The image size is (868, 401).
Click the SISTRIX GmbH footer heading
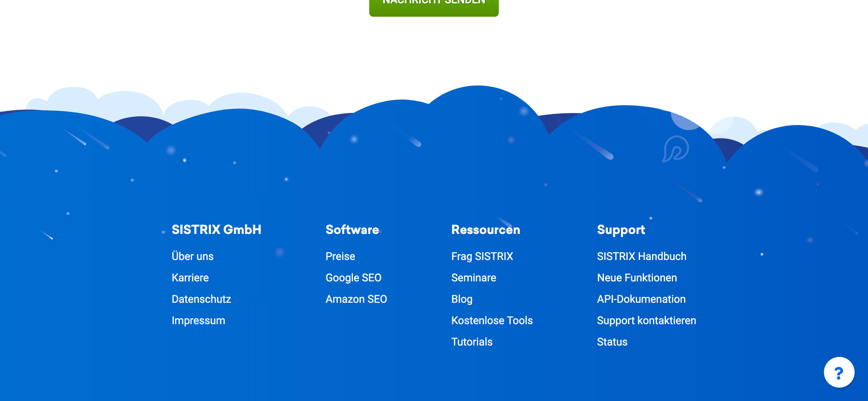pyautogui.click(x=216, y=230)
